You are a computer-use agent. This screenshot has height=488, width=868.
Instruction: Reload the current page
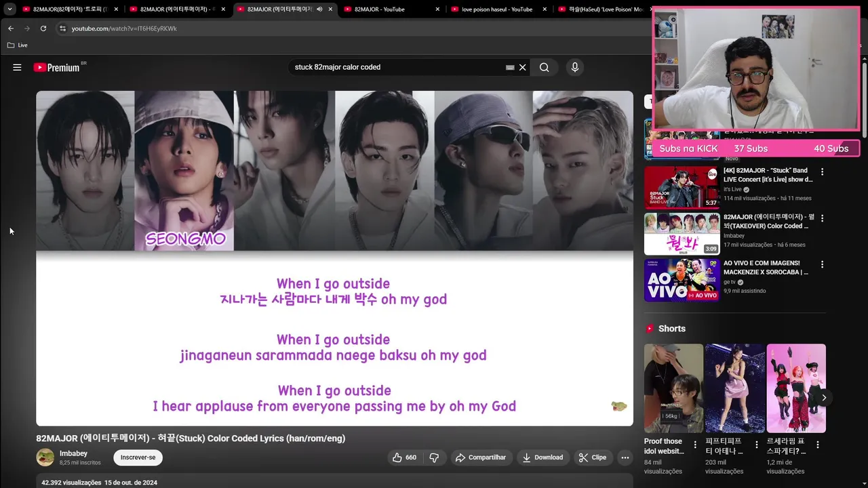coord(43,28)
